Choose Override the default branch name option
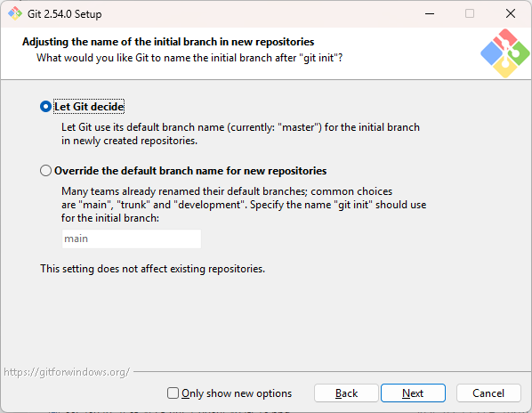This screenshot has width=532, height=413. pyautogui.click(x=45, y=170)
